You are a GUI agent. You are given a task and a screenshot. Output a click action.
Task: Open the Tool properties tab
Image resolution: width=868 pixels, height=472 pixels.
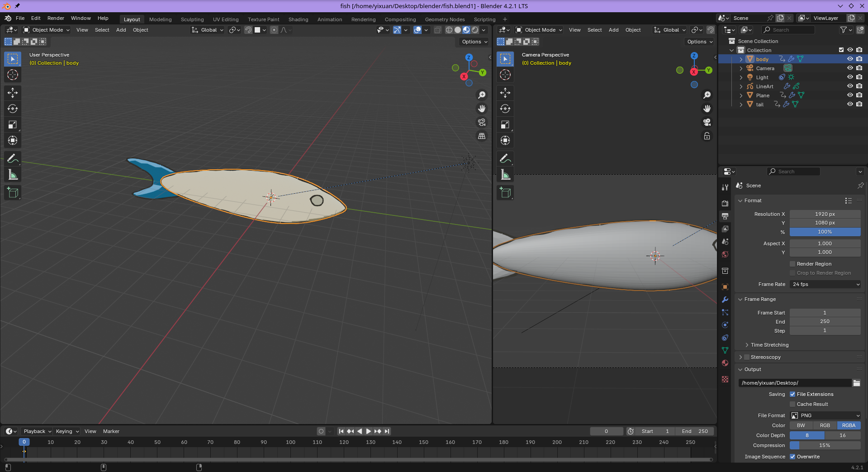tap(725, 187)
